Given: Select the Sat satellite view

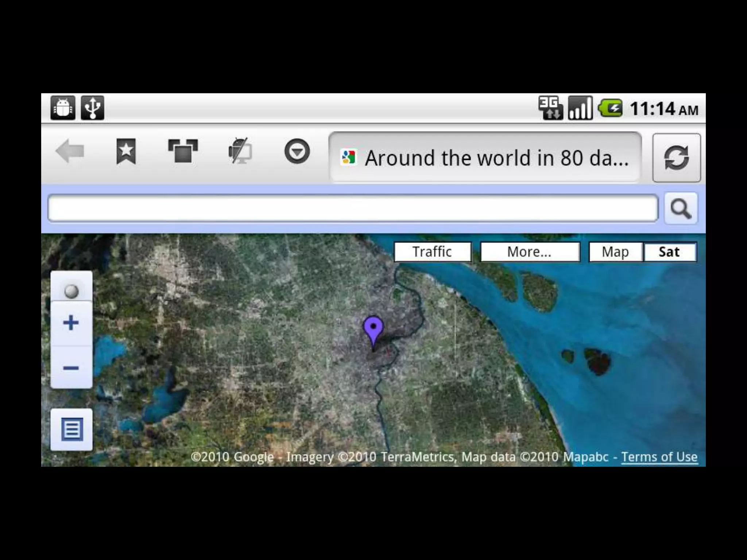Looking at the screenshot, I should click(x=669, y=252).
